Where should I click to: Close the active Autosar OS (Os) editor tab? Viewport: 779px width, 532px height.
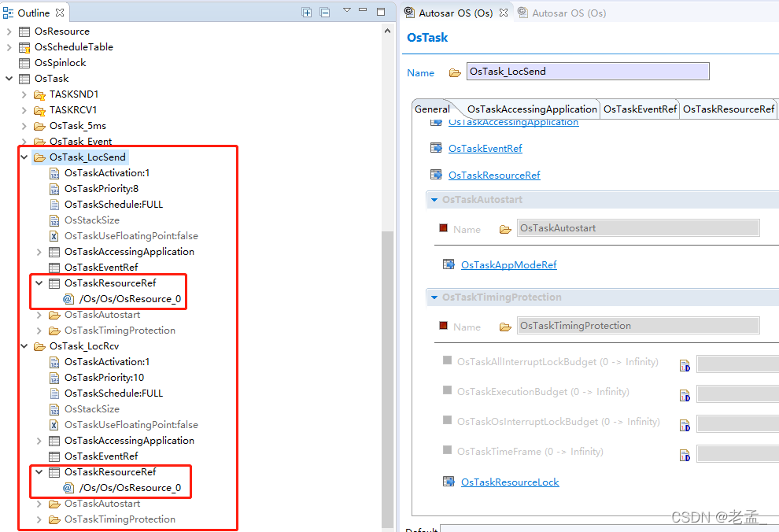[504, 13]
